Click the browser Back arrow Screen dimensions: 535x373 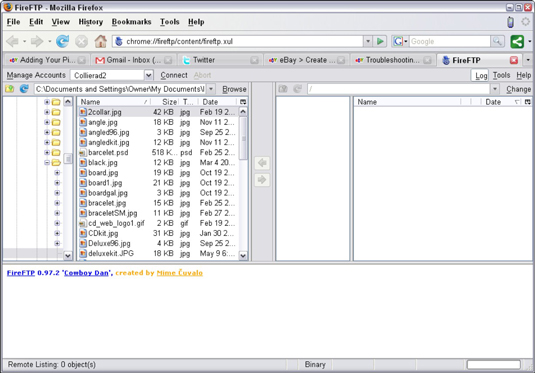[x=13, y=41]
